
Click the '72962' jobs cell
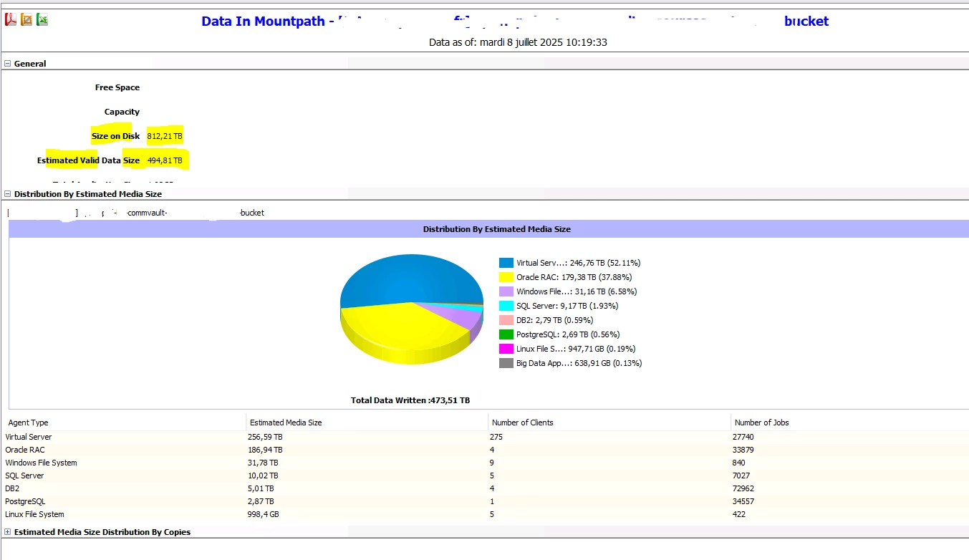click(x=743, y=488)
